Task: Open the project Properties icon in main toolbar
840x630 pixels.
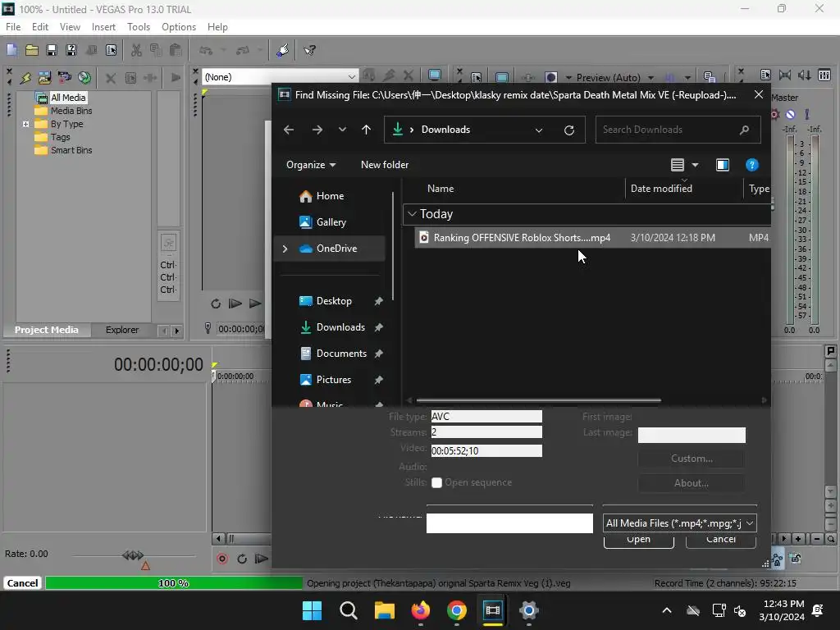Action: tap(111, 50)
